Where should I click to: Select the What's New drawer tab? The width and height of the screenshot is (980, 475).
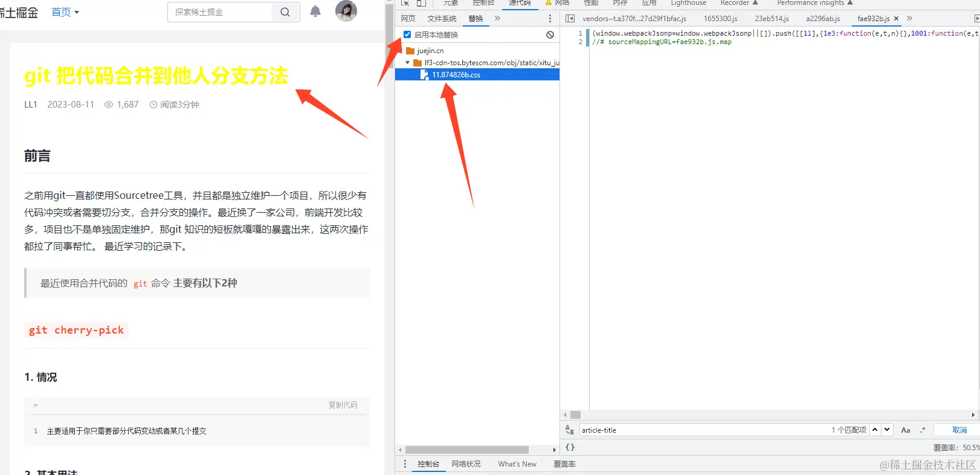[x=517, y=464]
